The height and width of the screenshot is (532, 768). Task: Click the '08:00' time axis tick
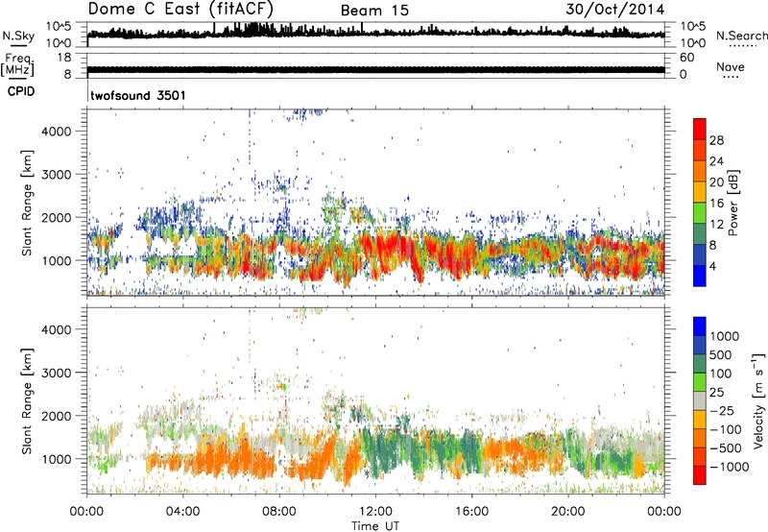(278, 512)
